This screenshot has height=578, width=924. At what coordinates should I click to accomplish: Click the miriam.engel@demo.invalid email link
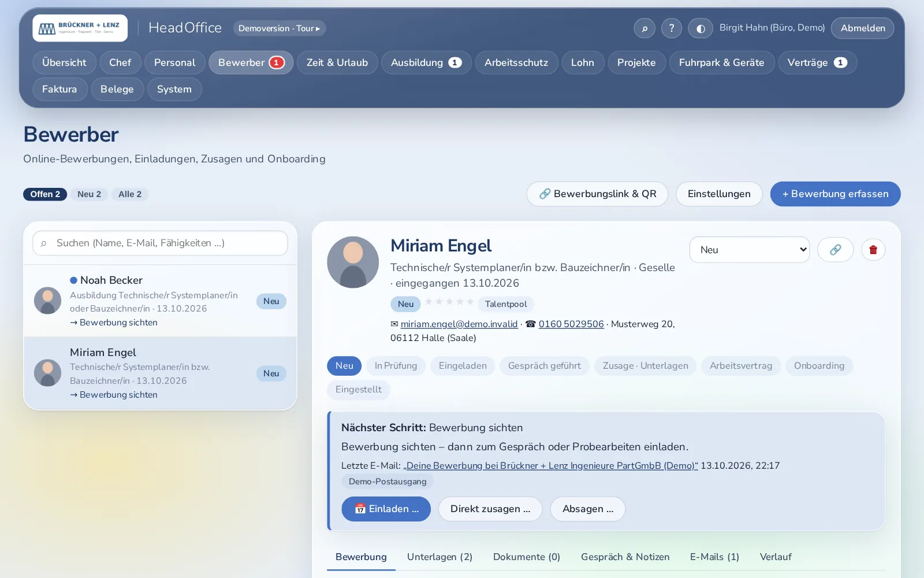459,324
